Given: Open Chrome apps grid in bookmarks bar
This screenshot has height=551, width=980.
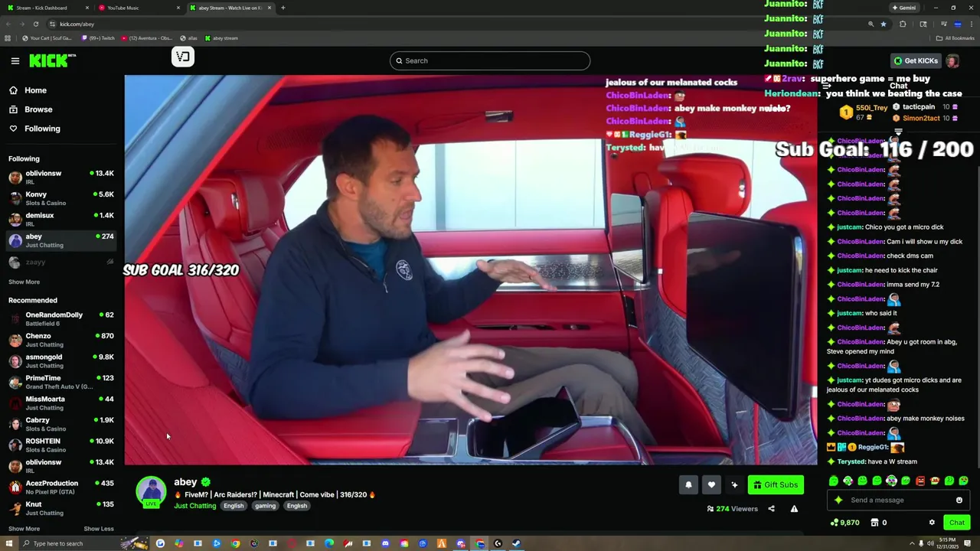Looking at the screenshot, I should (8, 37).
